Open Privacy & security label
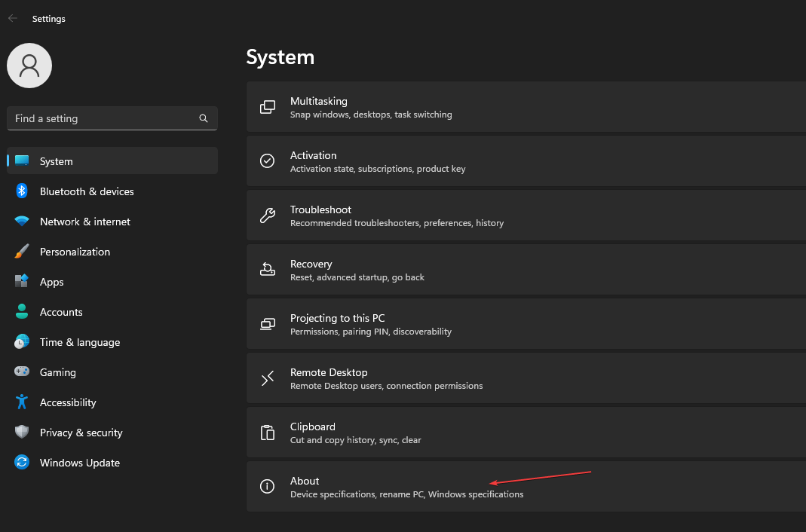Screen dimensions: 806x532 pyautogui.click(x=81, y=433)
